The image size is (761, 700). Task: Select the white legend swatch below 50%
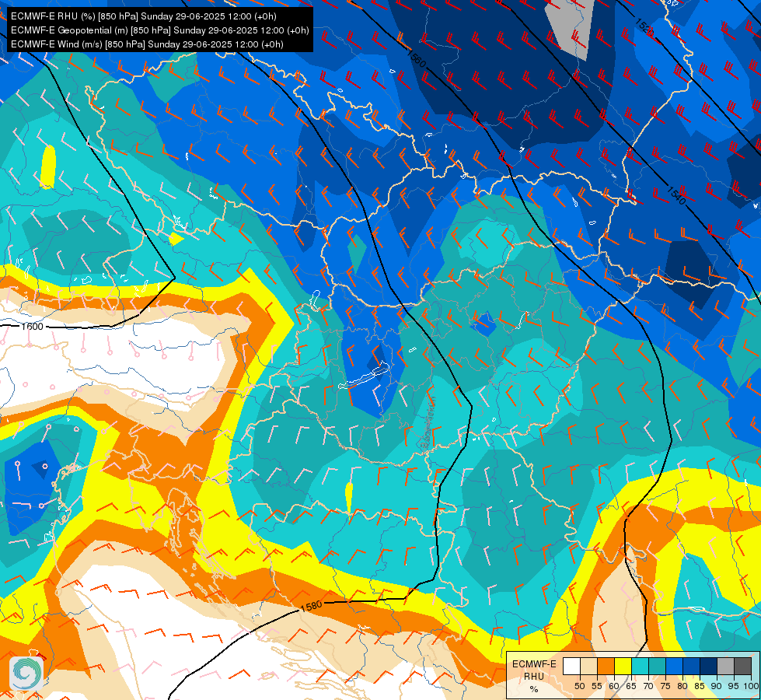(x=571, y=666)
